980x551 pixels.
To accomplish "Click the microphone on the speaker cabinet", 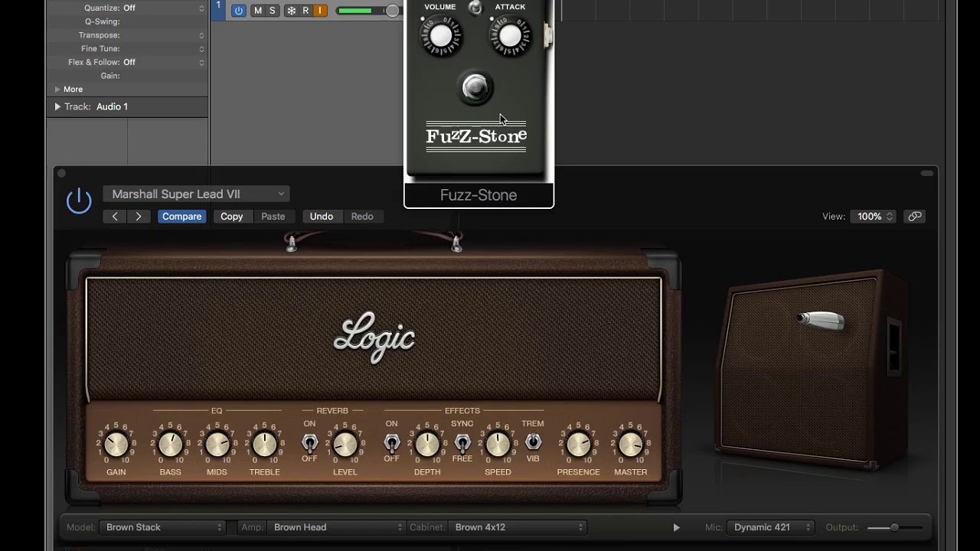I will pos(820,320).
